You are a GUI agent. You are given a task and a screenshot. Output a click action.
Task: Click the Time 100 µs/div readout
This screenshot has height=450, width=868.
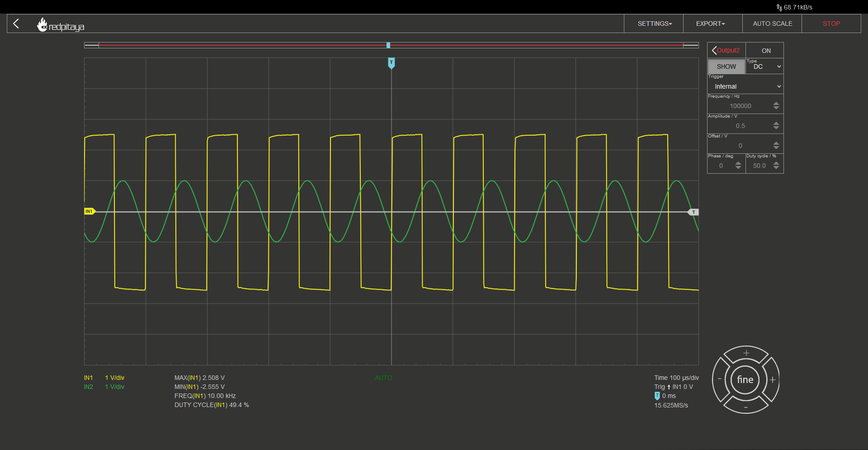(676, 378)
